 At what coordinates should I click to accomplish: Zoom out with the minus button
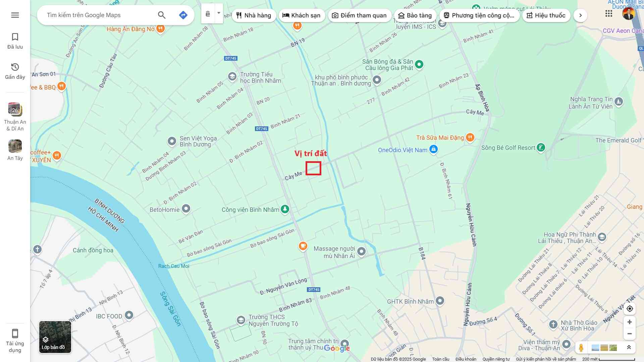(x=630, y=334)
